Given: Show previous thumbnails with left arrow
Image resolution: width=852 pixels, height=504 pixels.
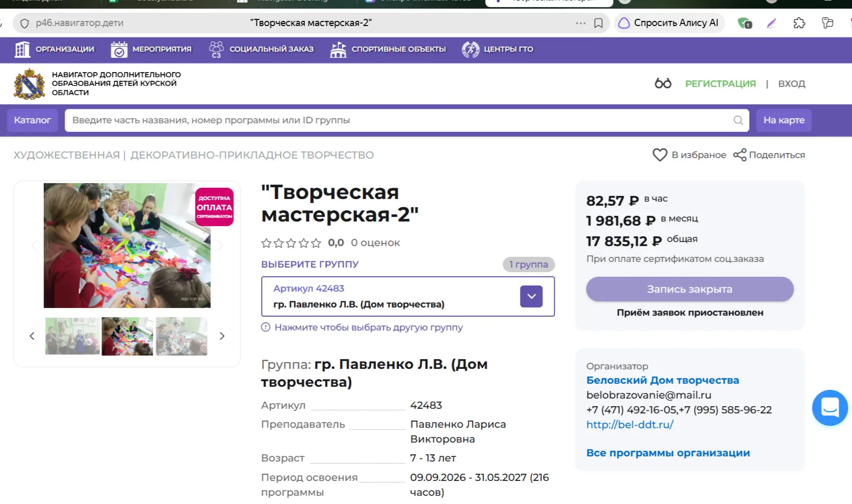Looking at the screenshot, I should [x=32, y=336].
